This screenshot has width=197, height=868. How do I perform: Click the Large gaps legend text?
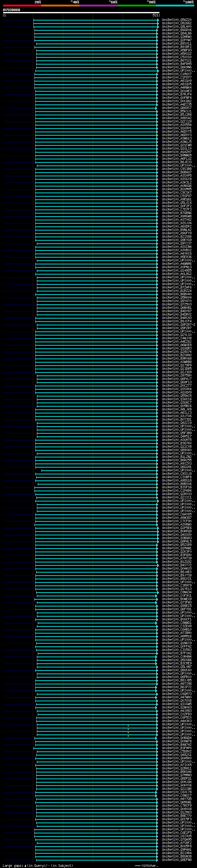(x=38, y=865)
